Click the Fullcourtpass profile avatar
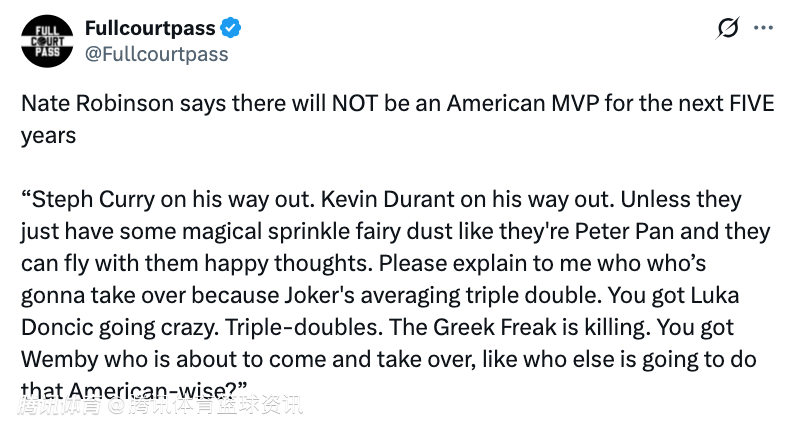Viewport: 794px width, 430px height. (x=45, y=41)
